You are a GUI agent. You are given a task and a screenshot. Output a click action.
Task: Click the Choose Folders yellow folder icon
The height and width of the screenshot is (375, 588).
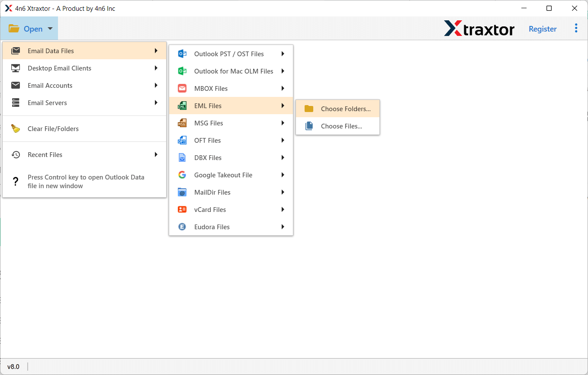click(x=308, y=109)
